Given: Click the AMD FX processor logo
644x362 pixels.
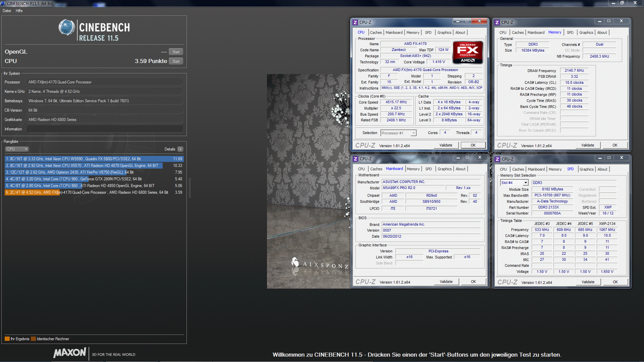Looking at the screenshot, I should (468, 52).
